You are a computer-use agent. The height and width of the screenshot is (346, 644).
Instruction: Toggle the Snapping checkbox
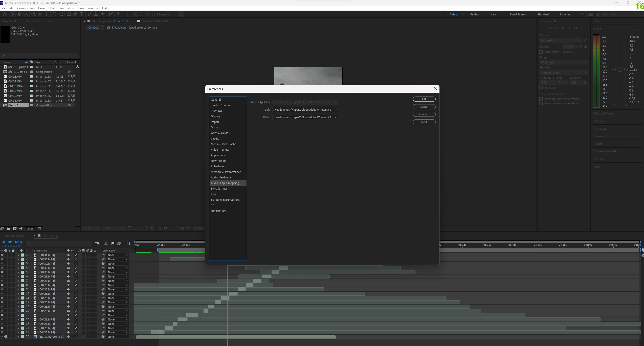156,14
